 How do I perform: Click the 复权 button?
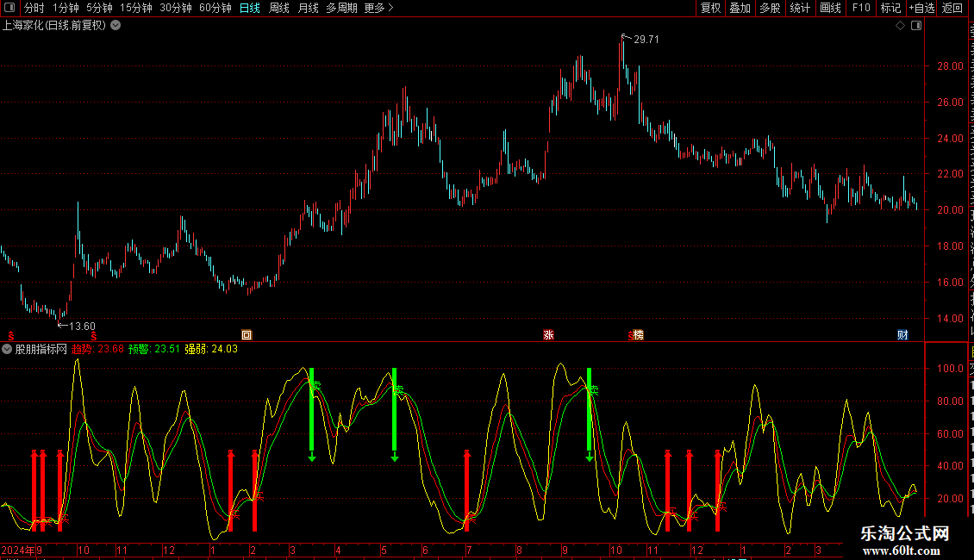(710, 8)
